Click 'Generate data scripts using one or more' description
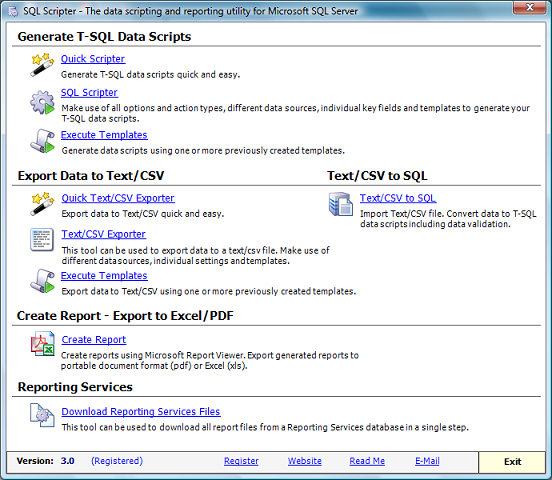This screenshot has height=480, width=552. tap(203, 151)
